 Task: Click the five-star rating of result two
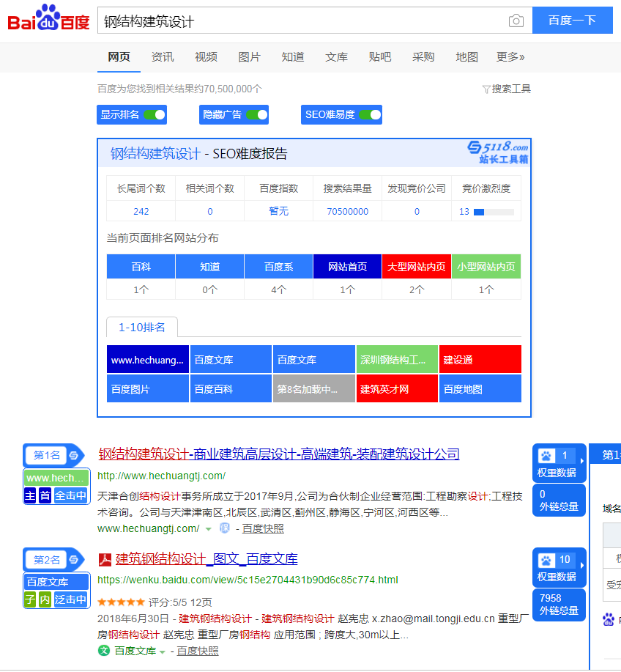(122, 602)
